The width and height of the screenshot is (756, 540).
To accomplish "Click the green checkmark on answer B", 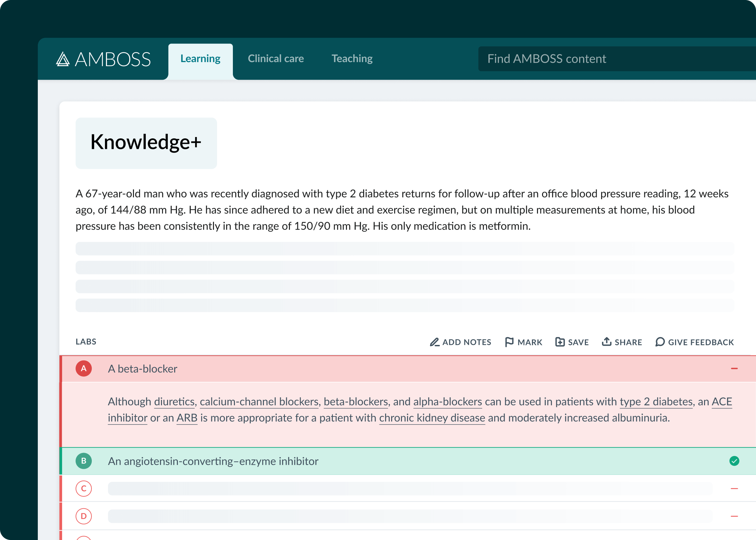I will tap(734, 461).
